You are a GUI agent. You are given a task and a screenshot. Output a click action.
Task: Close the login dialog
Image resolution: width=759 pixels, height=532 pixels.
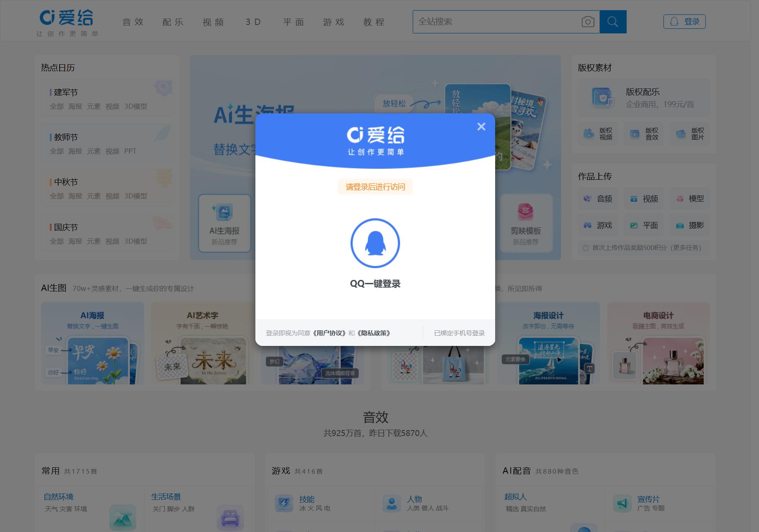pyautogui.click(x=481, y=126)
